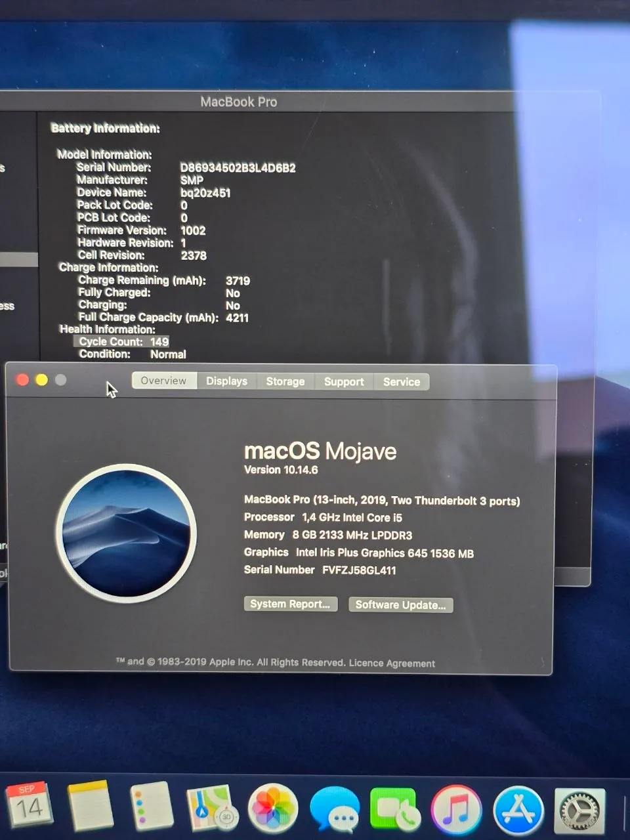Click the Manufacturer value SMP
The image size is (630, 840).
192,180
